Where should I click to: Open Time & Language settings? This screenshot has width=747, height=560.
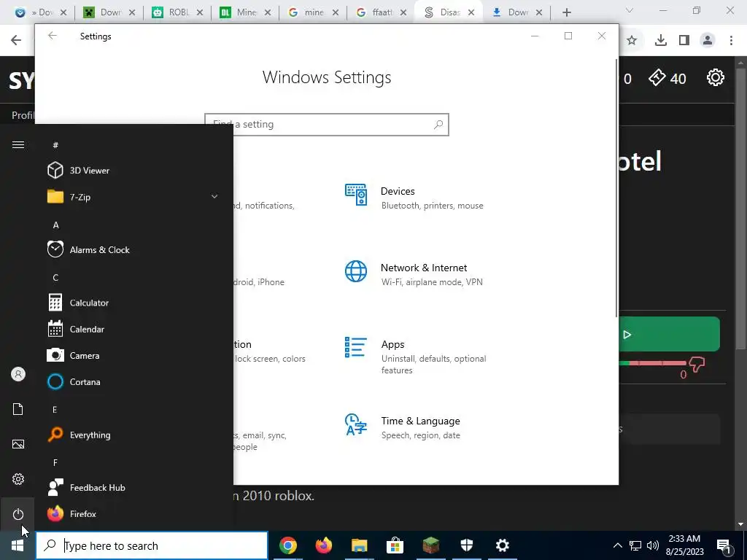tap(404, 427)
